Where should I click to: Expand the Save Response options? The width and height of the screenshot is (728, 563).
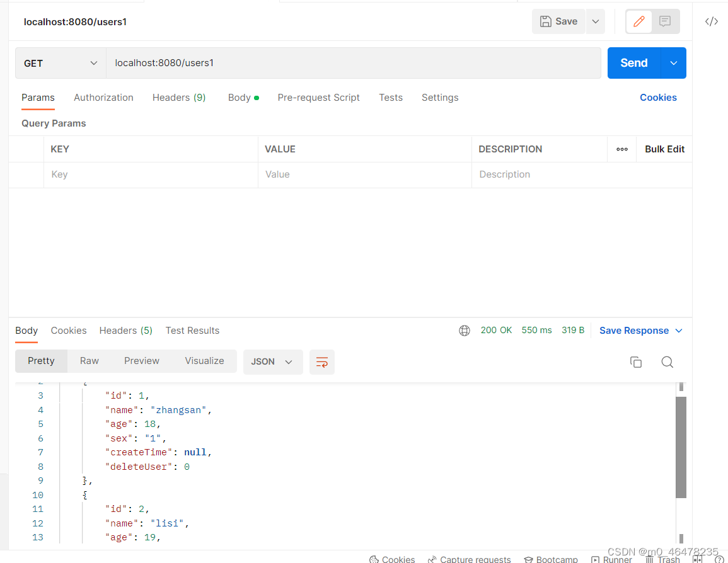pyautogui.click(x=679, y=330)
